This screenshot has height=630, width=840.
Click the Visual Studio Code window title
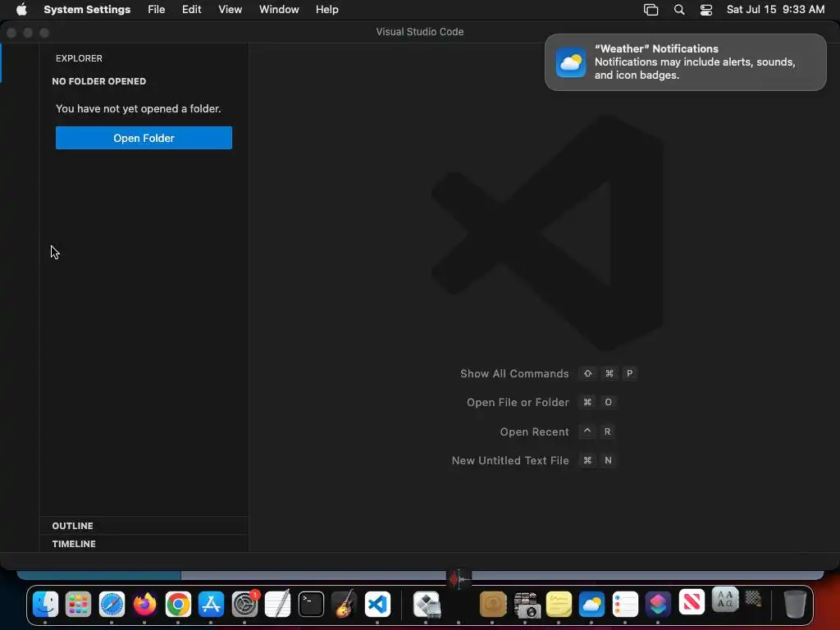click(420, 32)
